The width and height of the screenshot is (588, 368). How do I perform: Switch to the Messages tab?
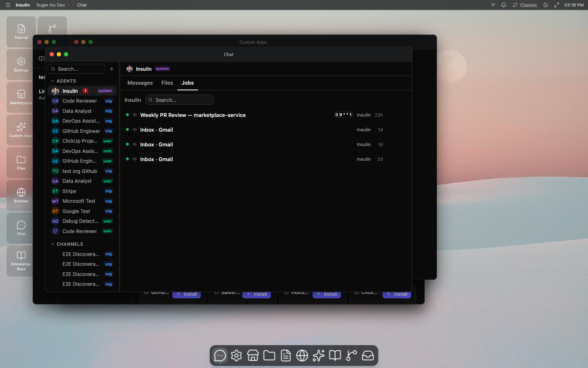(x=140, y=83)
